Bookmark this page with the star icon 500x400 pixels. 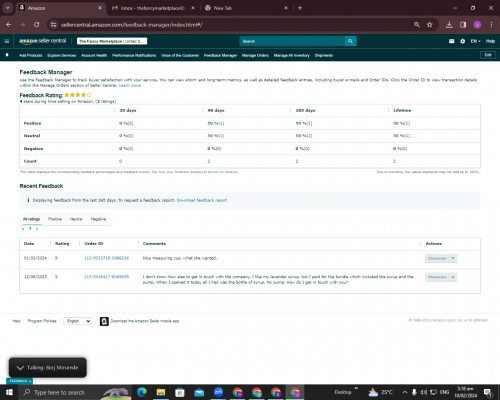coord(430,25)
